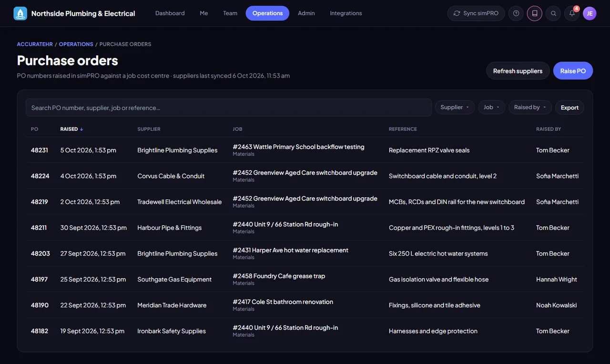
Task: Click the PO column header
Action: pyautogui.click(x=34, y=129)
